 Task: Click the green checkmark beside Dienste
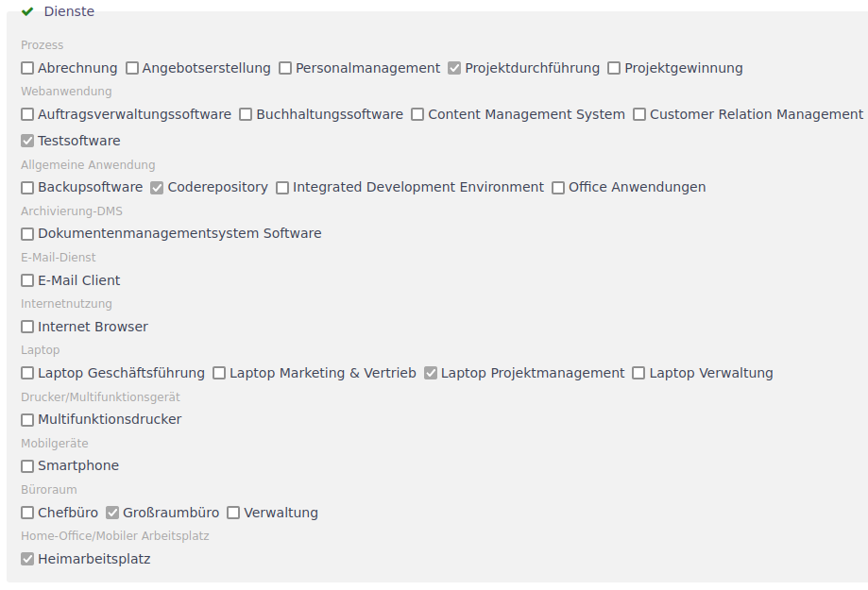coord(27,11)
